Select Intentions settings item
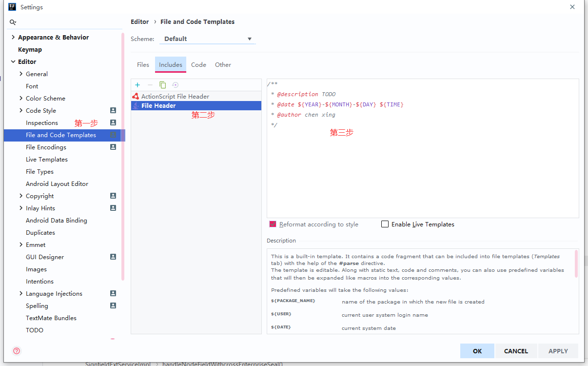 39,281
